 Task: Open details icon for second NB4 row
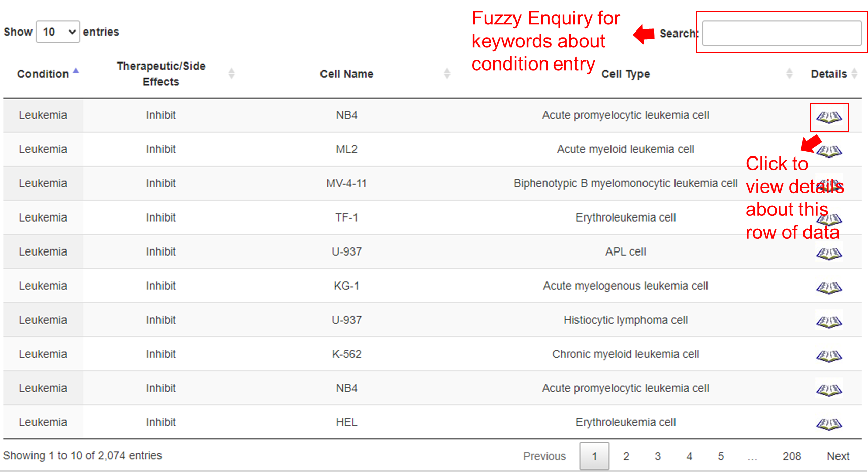[x=829, y=390]
